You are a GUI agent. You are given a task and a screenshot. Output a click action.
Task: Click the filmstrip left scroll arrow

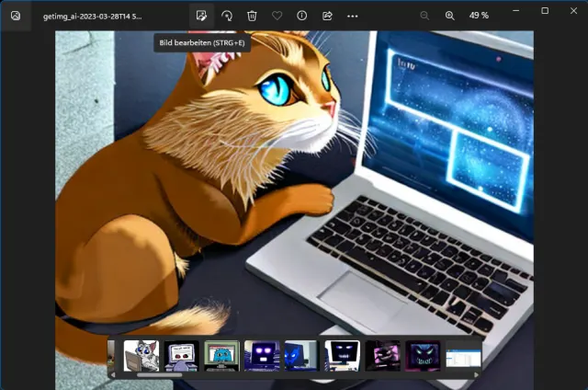click(x=112, y=374)
